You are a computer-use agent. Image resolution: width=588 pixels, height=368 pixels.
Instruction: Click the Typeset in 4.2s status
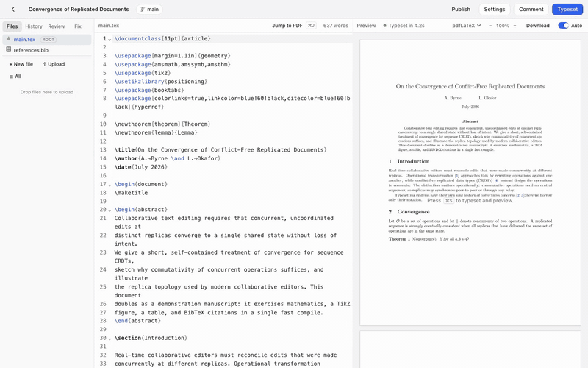click(x=404, y=26)
